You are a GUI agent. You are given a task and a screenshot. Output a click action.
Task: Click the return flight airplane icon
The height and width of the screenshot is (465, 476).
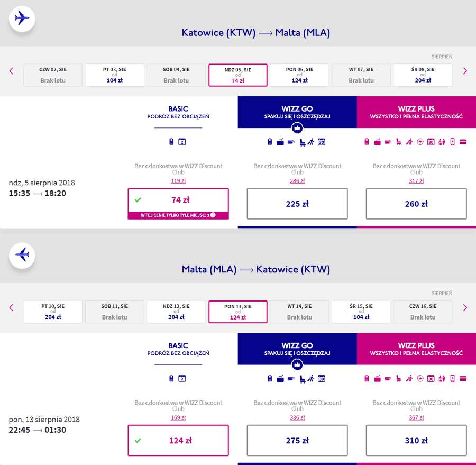coord(22,255)
